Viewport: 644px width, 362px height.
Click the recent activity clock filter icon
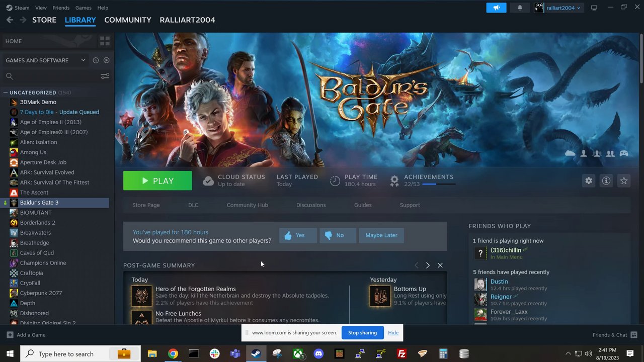pos(96,60)
